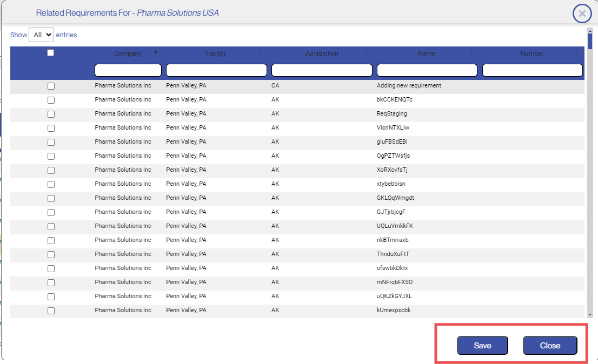Screen dimensions: 598x364
Task: Sort by Jurisdiction column sort arrows
Action: click(x=367, y=53)
